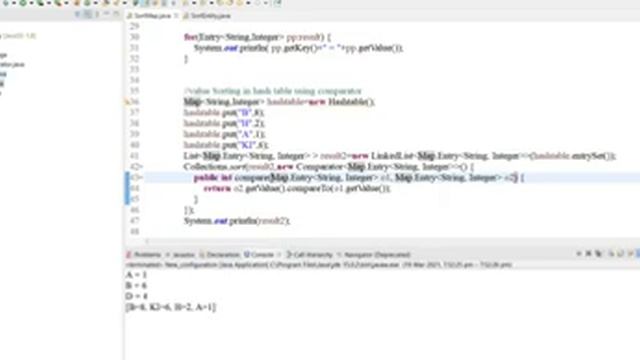
Task: Open the Run button's dropdown arrow
Action: coord(31,3)
